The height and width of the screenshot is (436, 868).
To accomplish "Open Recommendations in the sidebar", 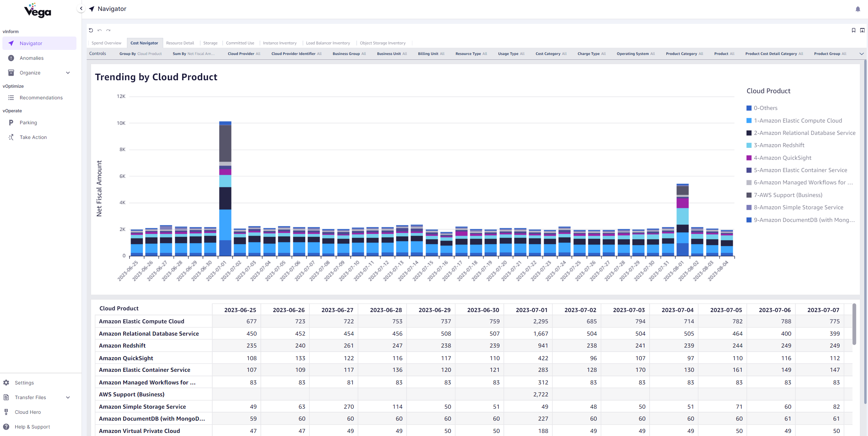I will (x=39, y=98).
